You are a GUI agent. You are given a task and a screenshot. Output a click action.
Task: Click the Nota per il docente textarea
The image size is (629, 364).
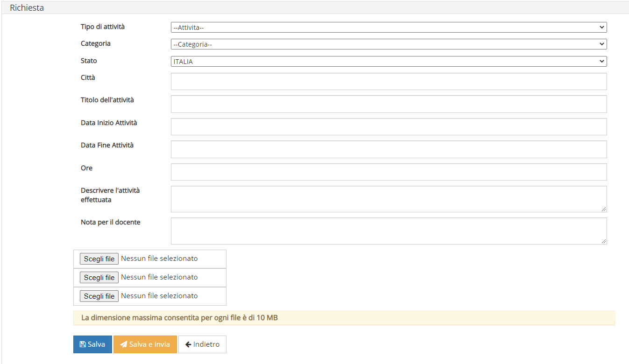(389, 231)
